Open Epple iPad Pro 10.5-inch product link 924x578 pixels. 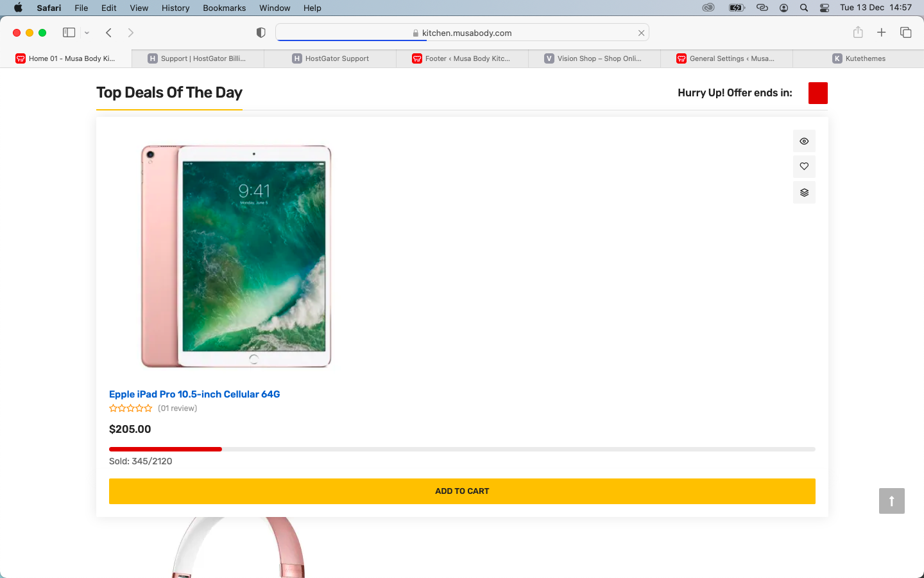pyautogui.click(x=194, y=394)
